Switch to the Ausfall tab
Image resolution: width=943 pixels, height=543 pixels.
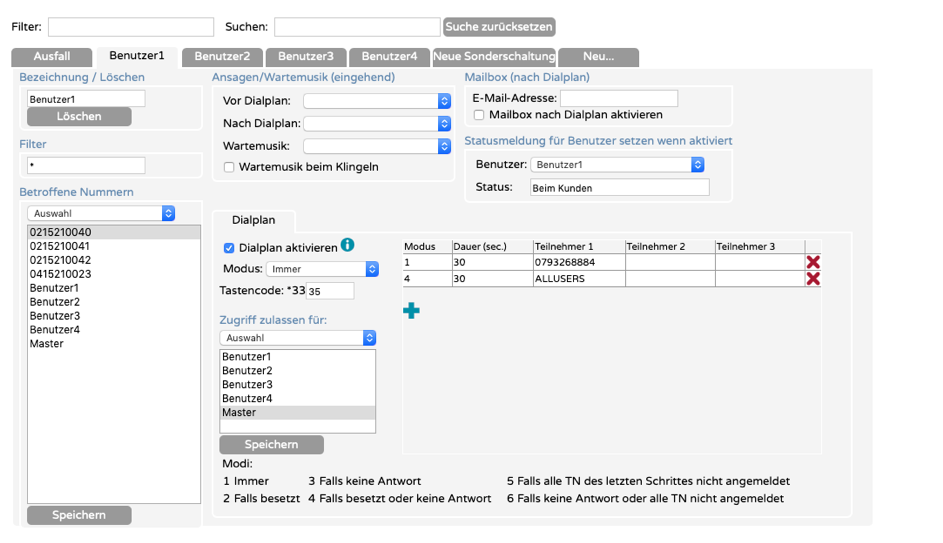[x=52, y=57]
